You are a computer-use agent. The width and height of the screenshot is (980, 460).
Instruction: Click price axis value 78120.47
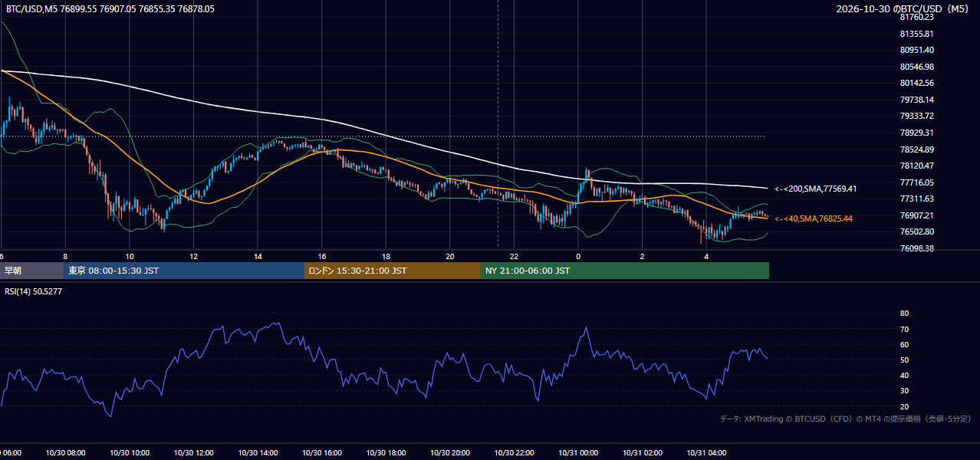click(x=916, y=166)
